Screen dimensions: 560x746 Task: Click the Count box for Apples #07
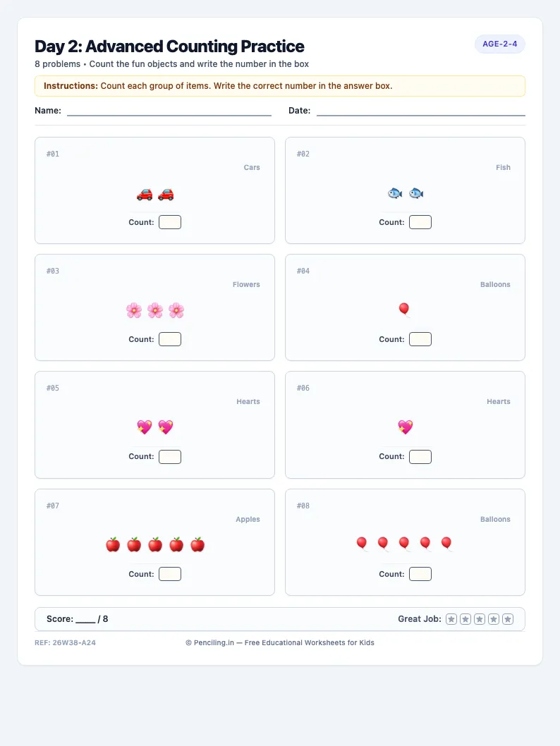click(x=170, y=574)
